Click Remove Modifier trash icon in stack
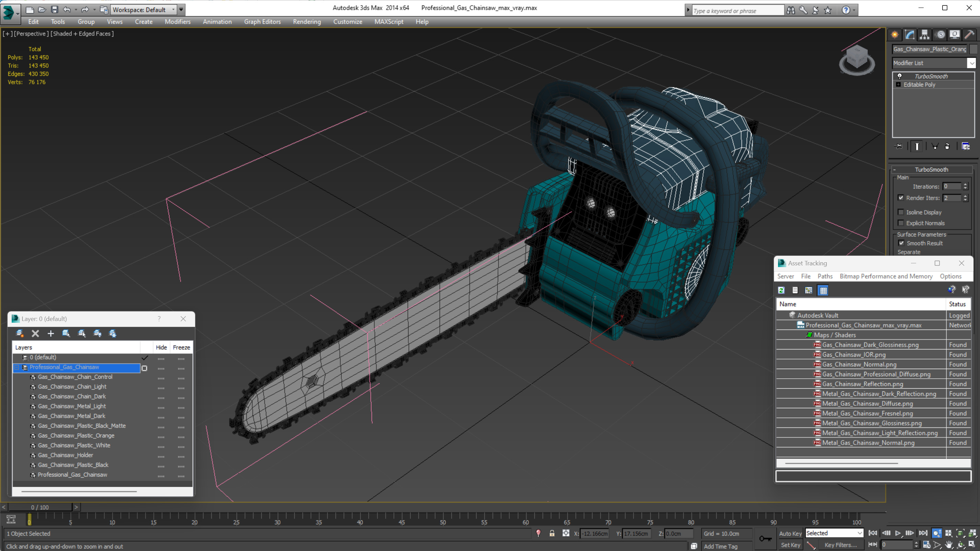This screenshot has height=551, width=980. click(x=948, y=146)
